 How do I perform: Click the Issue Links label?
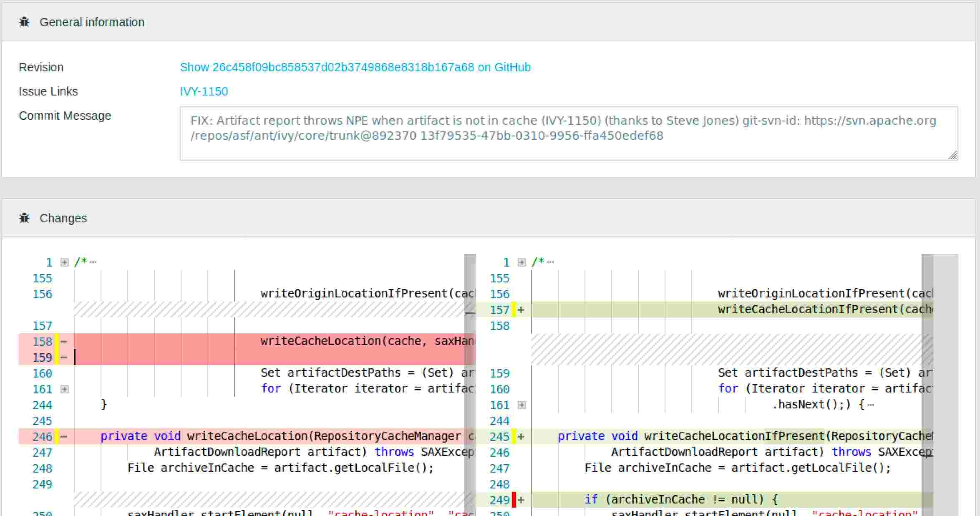(x=48, y=91)
